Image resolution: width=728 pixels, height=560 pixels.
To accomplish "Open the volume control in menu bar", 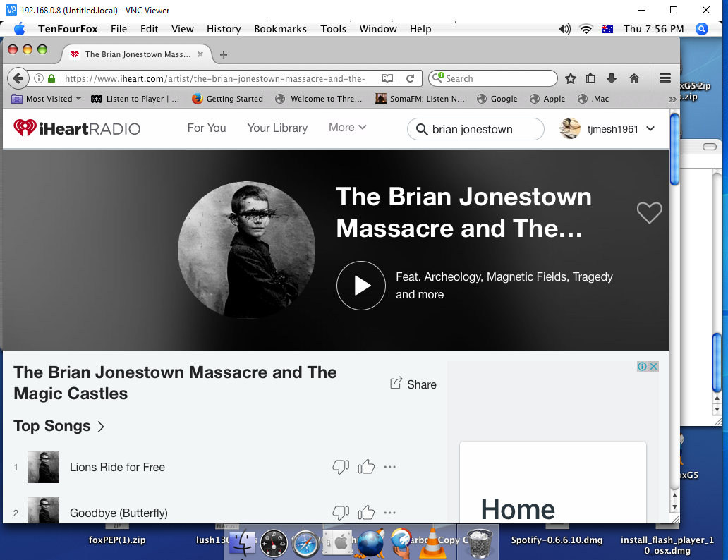I will coord(564,29).
